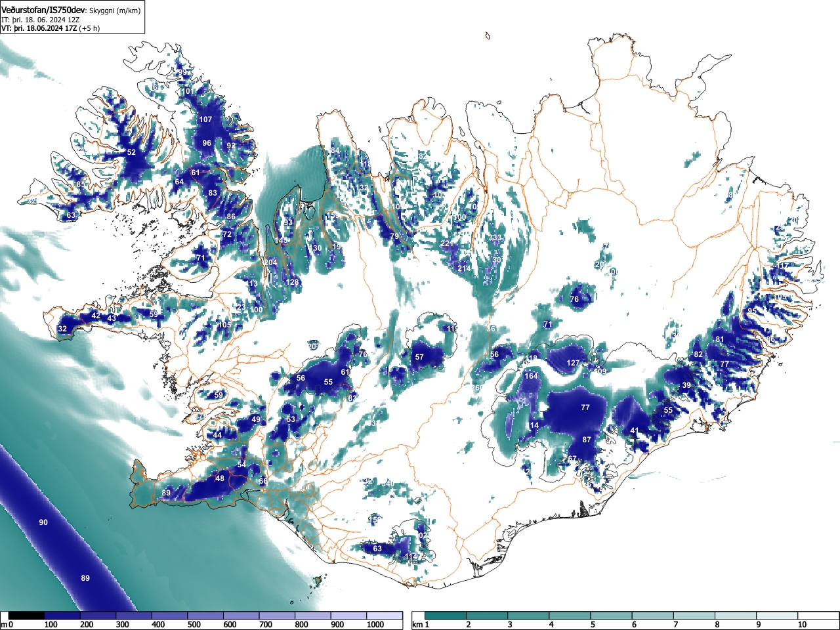Click the white swatch past 10 km
The height and width of the screenshot is (630, 840).
click(x=818, y=616)
